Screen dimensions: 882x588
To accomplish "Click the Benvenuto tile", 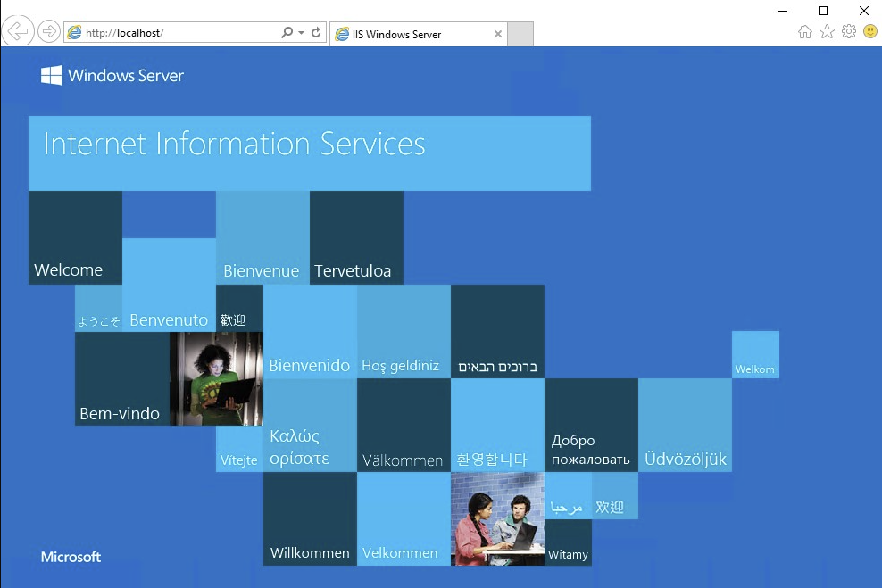I will [x=169, y=285].
